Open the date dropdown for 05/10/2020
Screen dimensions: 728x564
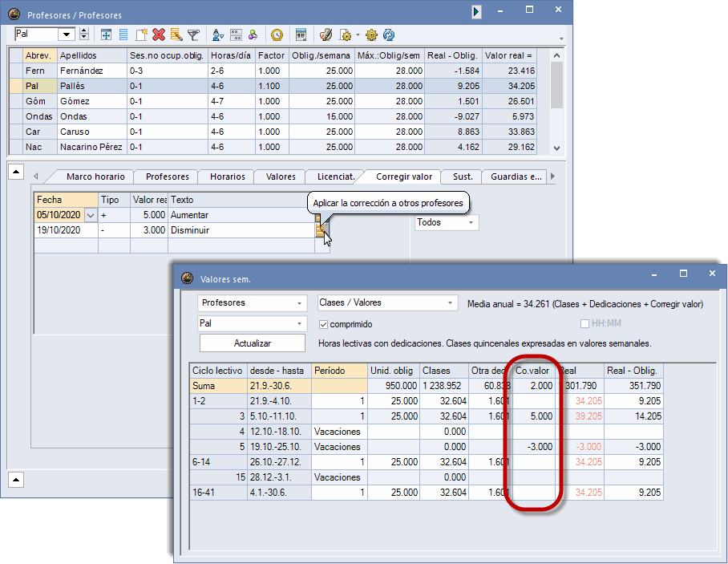click(91, 215)
